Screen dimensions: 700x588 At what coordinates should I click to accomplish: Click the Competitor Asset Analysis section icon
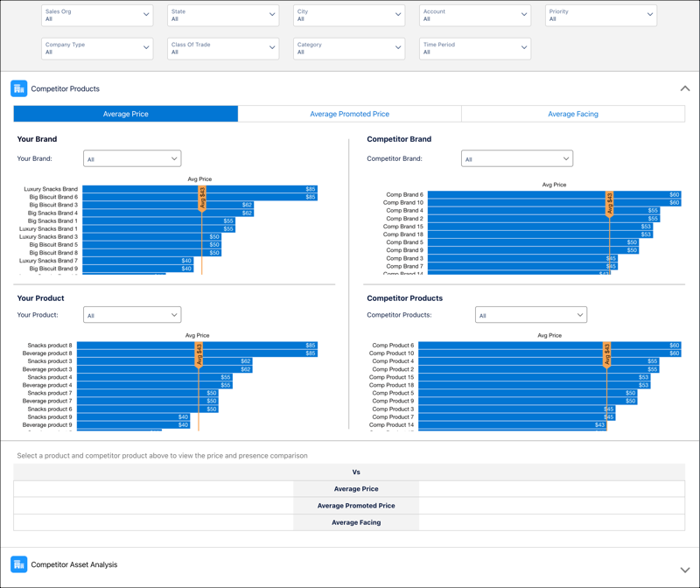(x=18, y=564)
